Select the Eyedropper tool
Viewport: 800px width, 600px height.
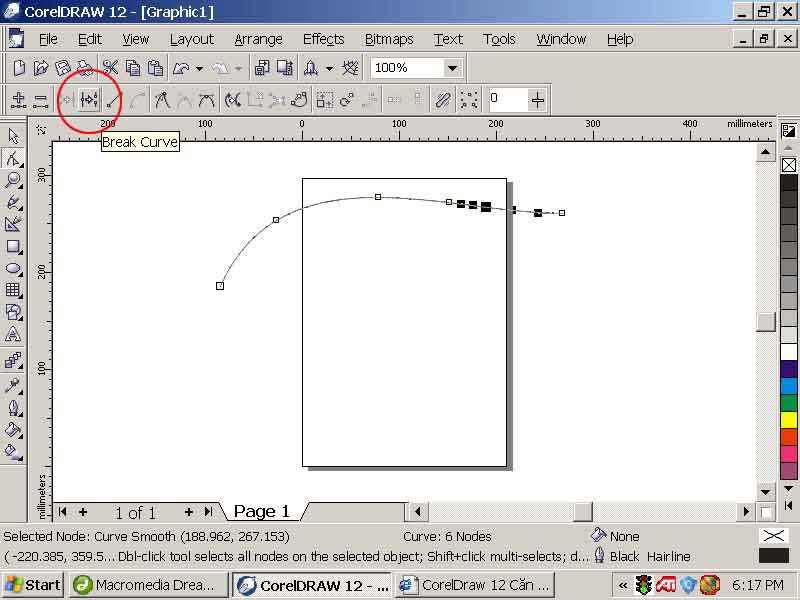pos(13,385)
